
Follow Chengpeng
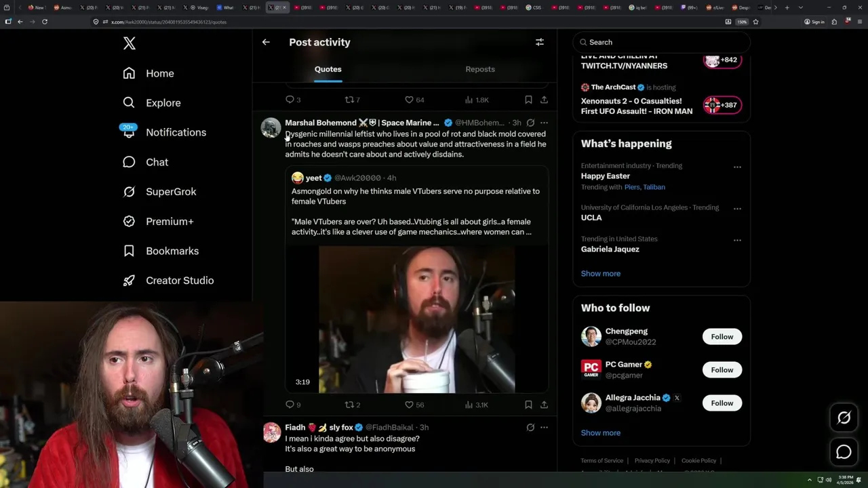pos(722,337)
